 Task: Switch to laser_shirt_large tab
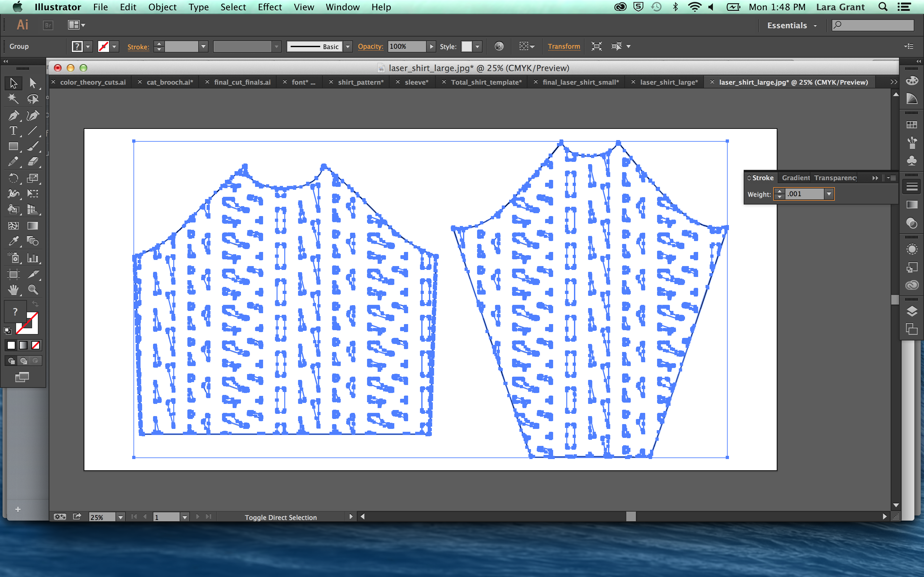(x=667, y=82)
